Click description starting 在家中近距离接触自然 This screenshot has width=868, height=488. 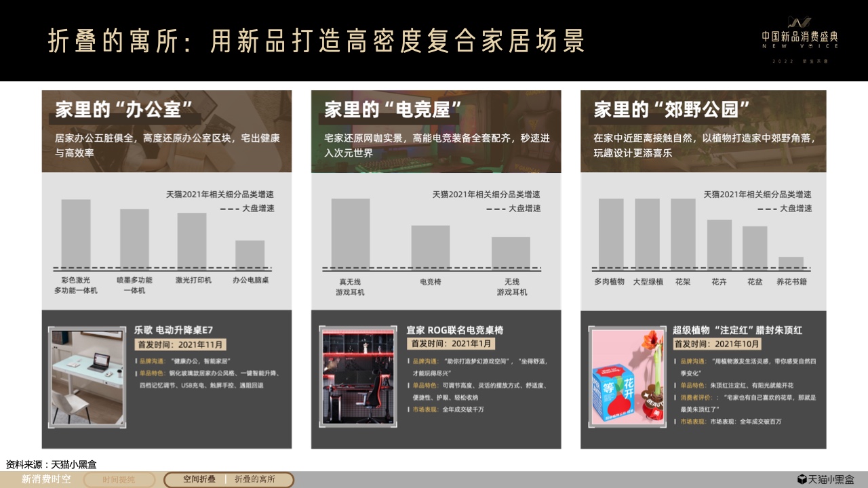point(705,145)
